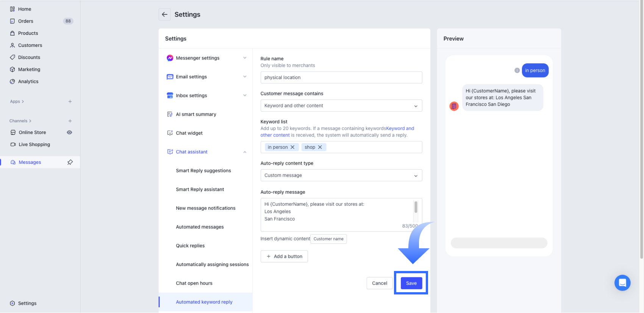Screen dimensions: 644x313
Task: Open the support chat bubble icon
Action: [x=622, y=283]
